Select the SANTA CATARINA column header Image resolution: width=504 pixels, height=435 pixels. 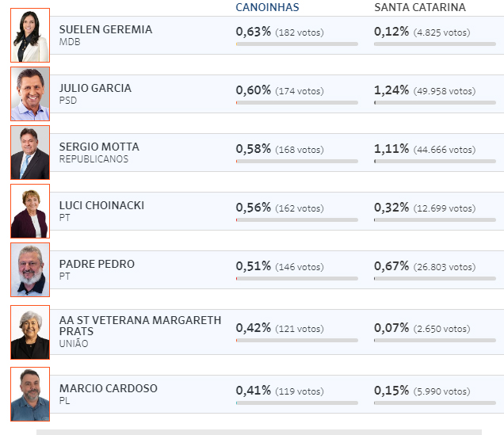(x=420, y=7)
